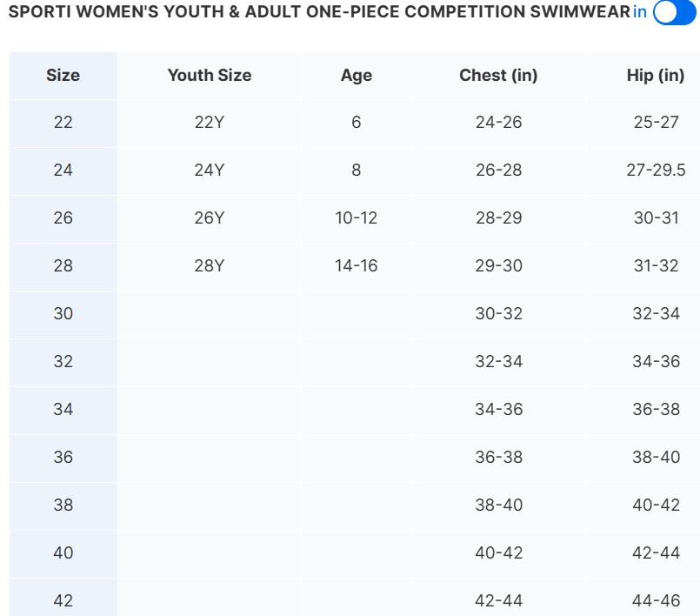This screenshot has height=616, width=700.
Task: Click the Sporti Women's swimwear chart title
Action: click(318, 12)
